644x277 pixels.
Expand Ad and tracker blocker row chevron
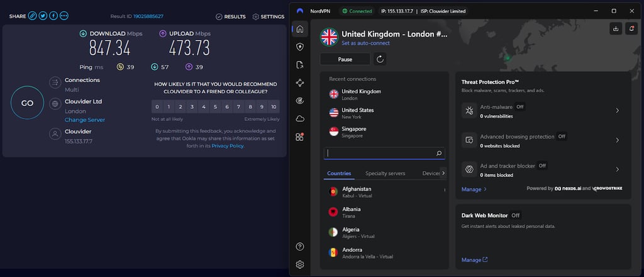(618, 169)
